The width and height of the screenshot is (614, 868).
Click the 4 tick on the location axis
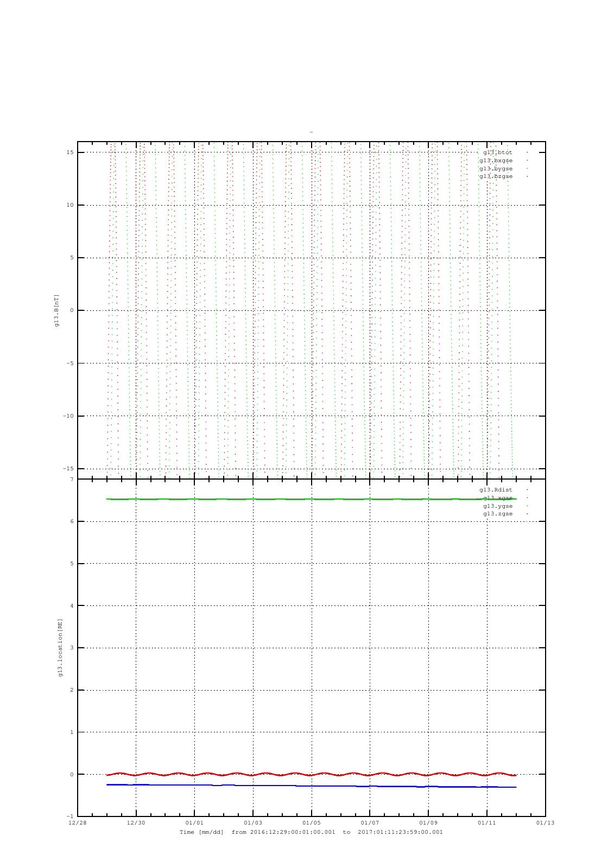pyautogui.click(x=72, y=606)
